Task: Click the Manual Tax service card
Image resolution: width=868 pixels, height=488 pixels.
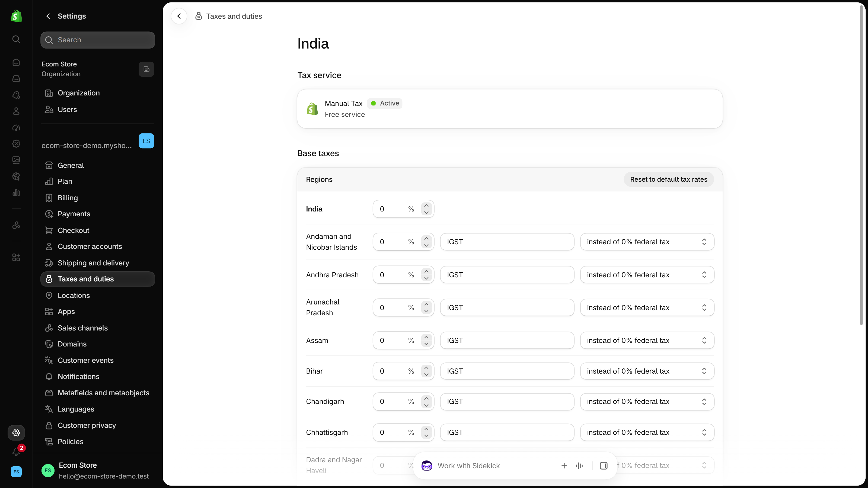Action: [x=510, y=109]
